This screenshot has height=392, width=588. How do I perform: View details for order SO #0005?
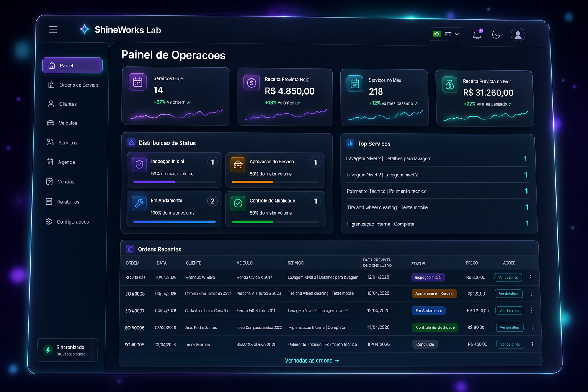tap(510, 344)
